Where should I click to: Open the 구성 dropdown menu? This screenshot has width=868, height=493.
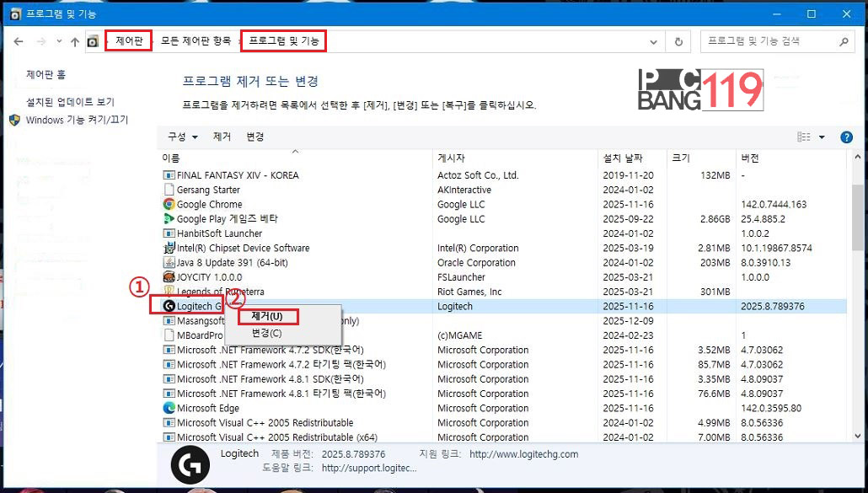coord(182,137)
